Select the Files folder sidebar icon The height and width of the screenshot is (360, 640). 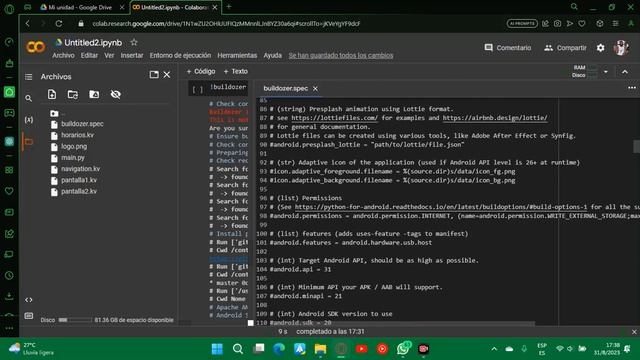pos(29,142)
